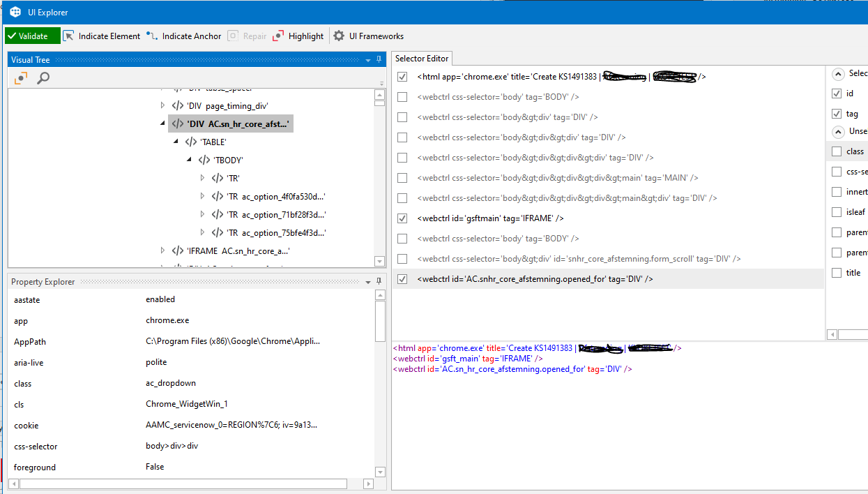Click the Validate button with the checkmark
This screenshot has width=868, height=494.
[33, 36]
